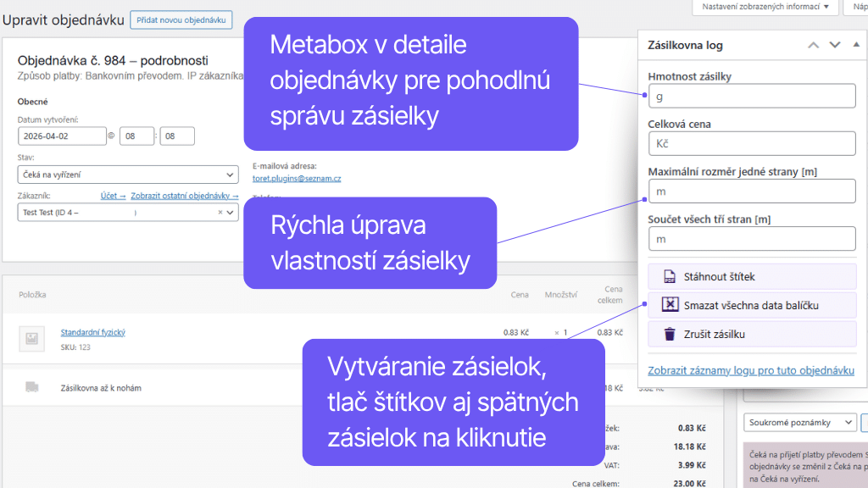Click the Objednávka č. 984 heading
Image resolution: width=868 pixels, height=488 pixels.
pyautogui.click(x=113, y=60)
